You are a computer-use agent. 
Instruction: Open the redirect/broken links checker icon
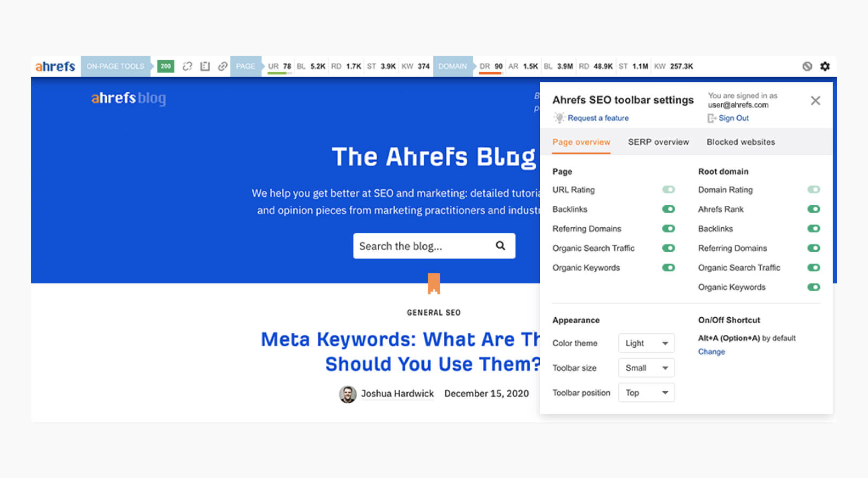[x=187, y=66]
